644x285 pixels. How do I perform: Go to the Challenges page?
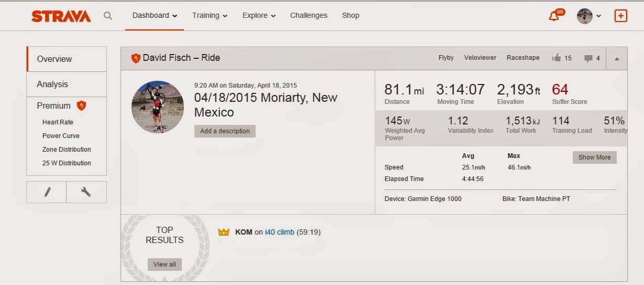pyautogui.click(x=309, y=16)
